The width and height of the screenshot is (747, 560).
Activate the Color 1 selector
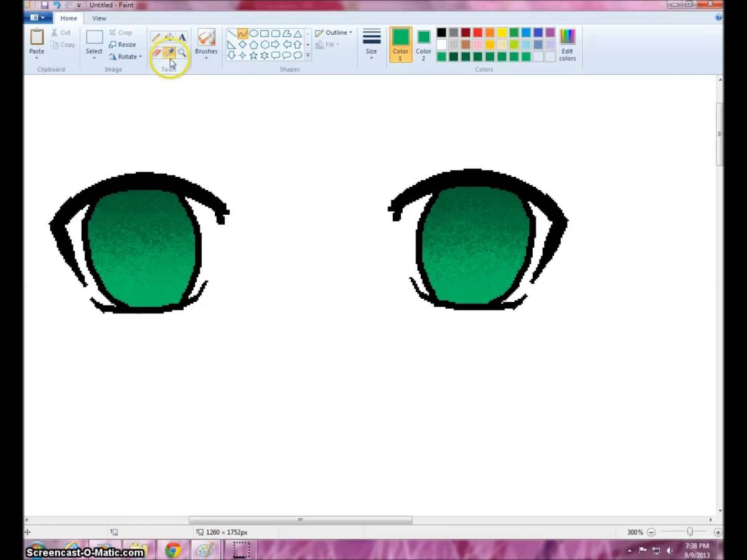point(400,44)
